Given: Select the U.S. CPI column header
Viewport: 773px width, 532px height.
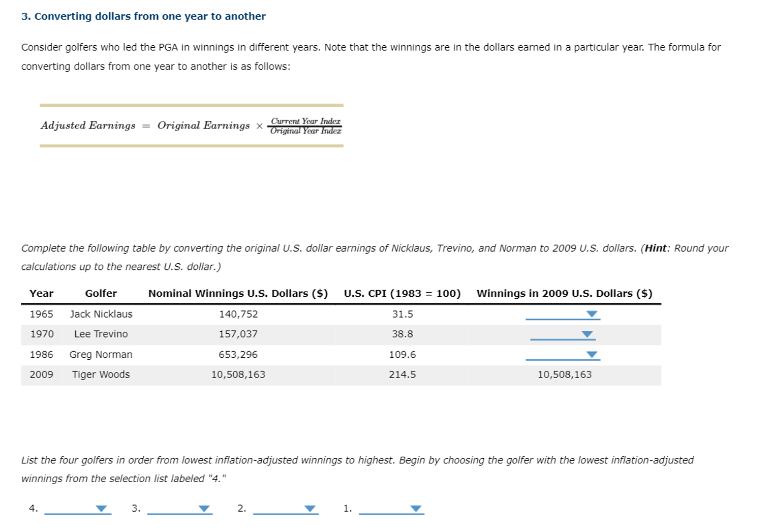Looking at the screenshot, I should [402, 293].
